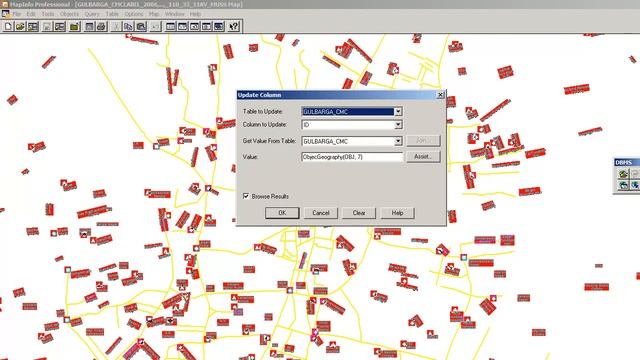Viewport: 640px width, 360px height.
Task: Click the bottom-right DBMS toolbar icon
Action: (635, 185)
